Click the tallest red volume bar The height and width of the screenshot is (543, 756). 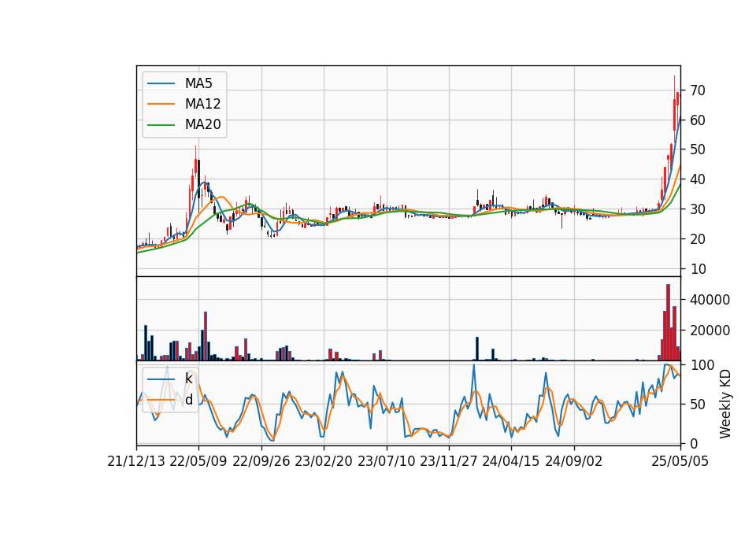pos(668,323)
